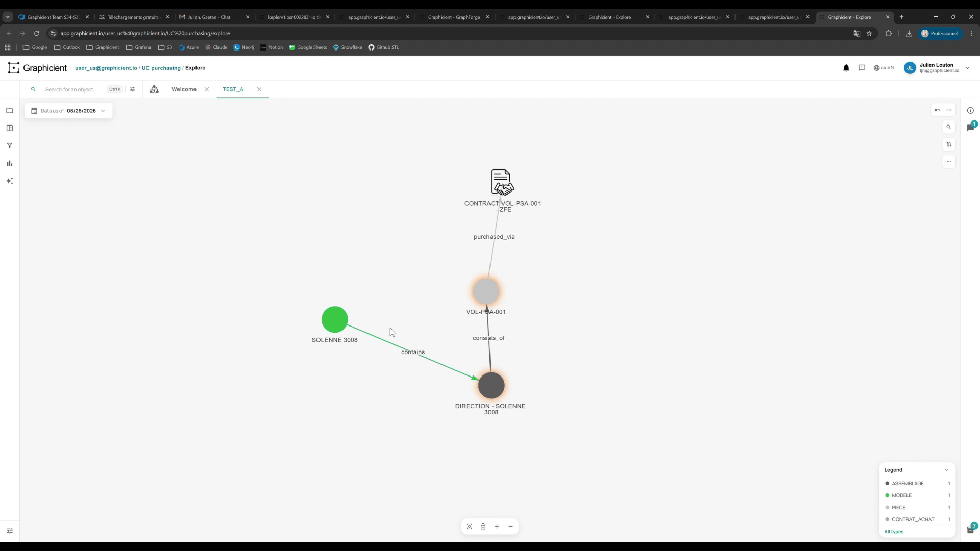Image resolution: width=980 pixels, height=551 pixels.
Task: Undo the last graph action
Action: tap(937, 110)
